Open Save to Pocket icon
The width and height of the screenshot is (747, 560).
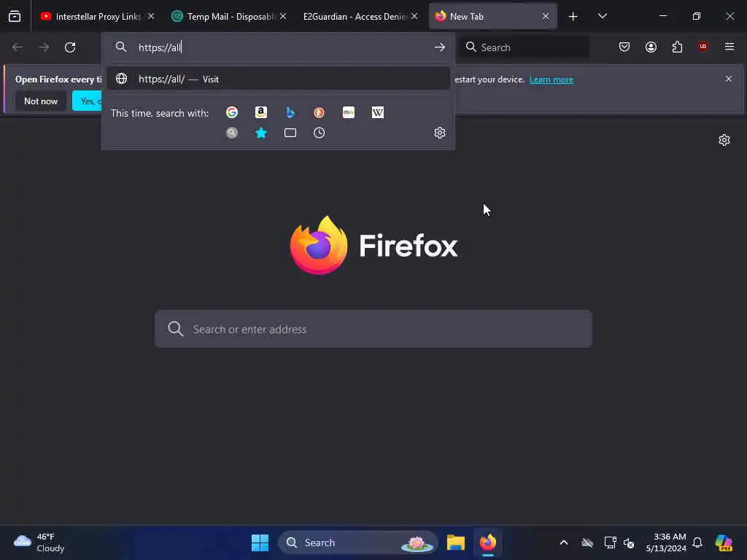pyautogui.click(x=624, y=47)
